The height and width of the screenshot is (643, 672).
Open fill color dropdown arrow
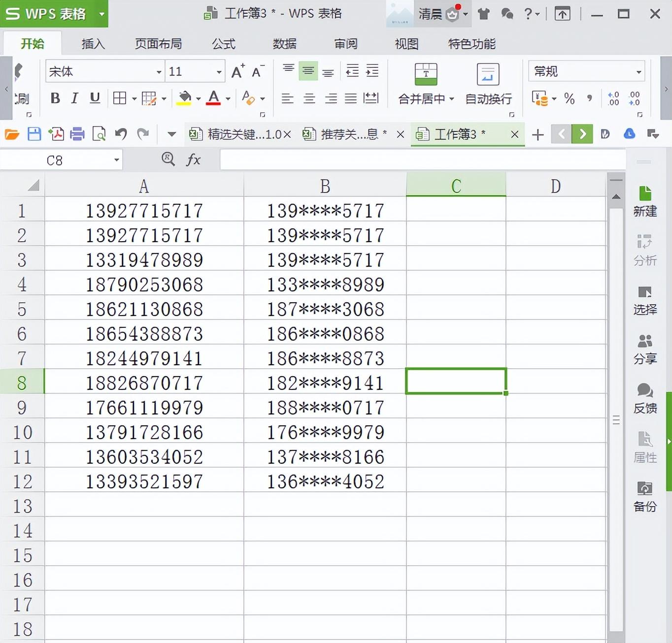199,99
